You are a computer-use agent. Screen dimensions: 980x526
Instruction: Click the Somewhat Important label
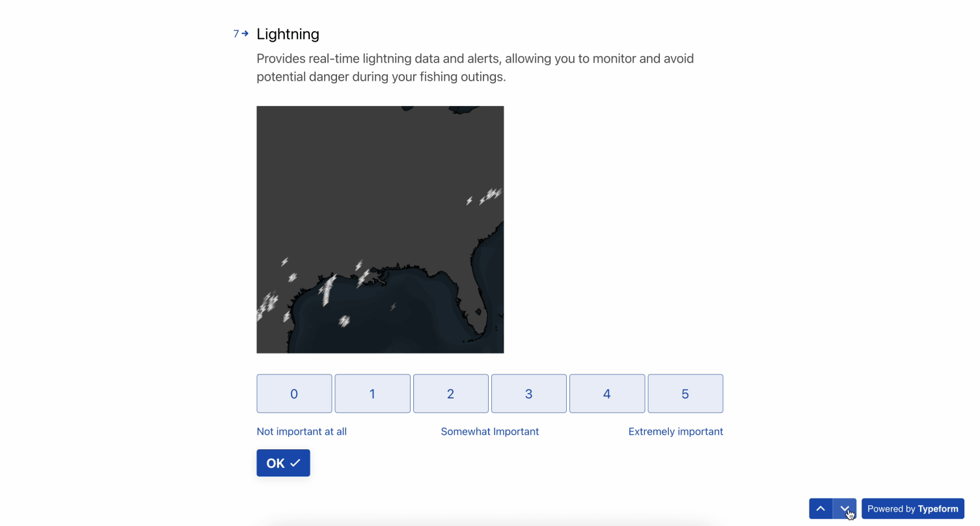tap(489, 432)
